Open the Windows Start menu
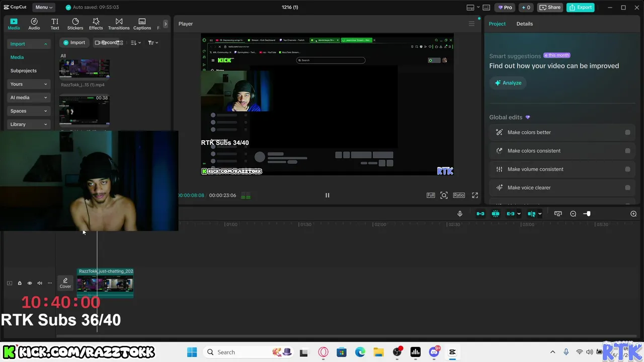 [192, 352]
